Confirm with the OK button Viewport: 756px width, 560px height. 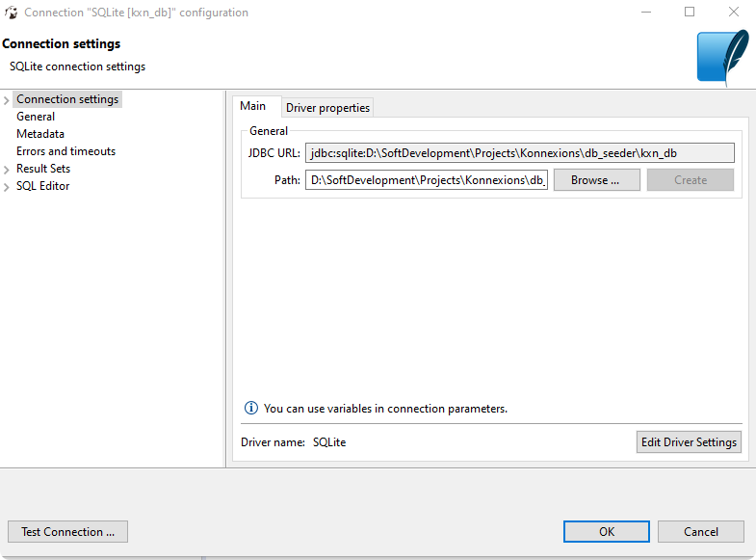click(x=607, y=531)
